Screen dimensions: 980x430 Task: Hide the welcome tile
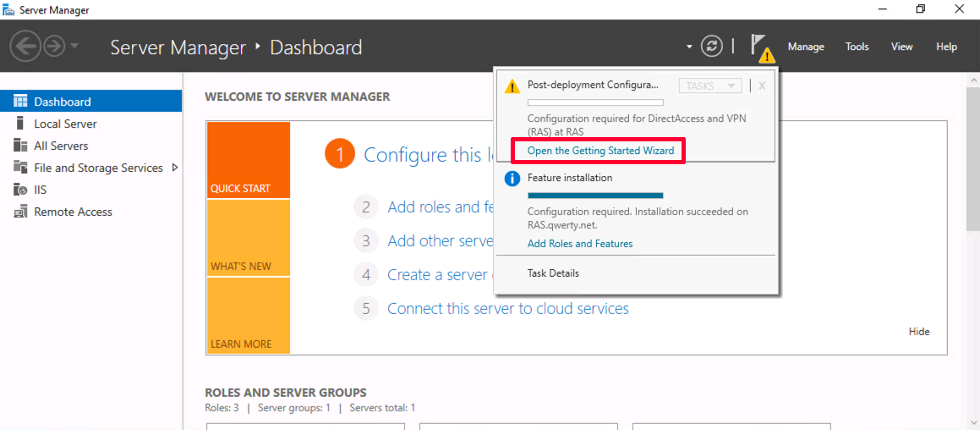pos(919,332)
